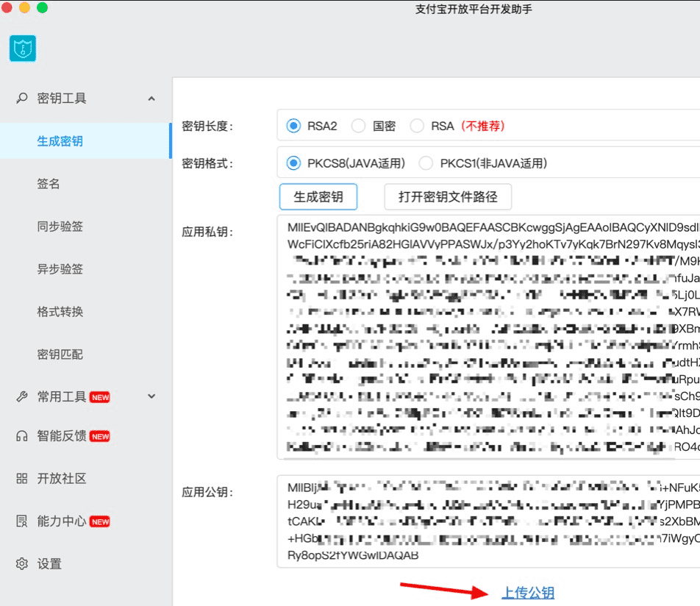Click the yellow minimize window button

(x=24, y=7)
